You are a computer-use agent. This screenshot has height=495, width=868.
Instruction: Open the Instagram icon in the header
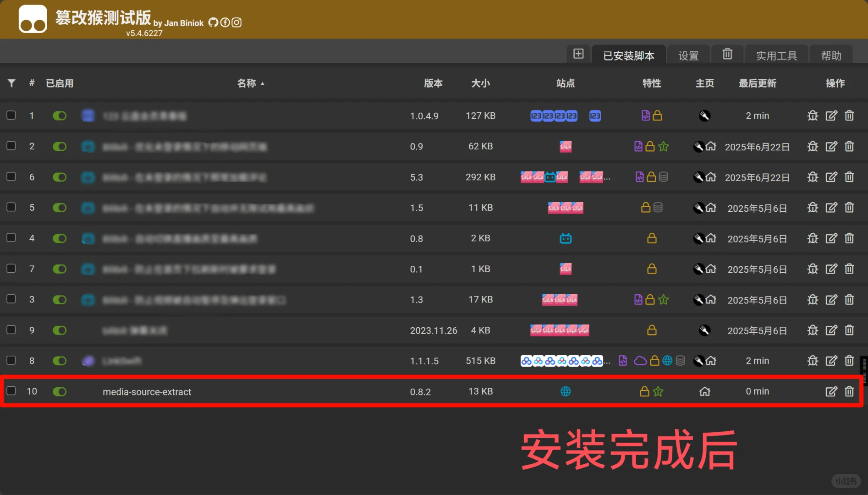tap(236, 22)
